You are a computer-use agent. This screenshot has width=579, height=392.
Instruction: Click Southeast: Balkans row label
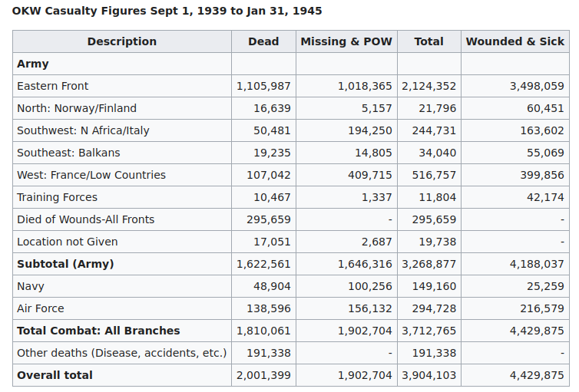(x=68, y=153)
